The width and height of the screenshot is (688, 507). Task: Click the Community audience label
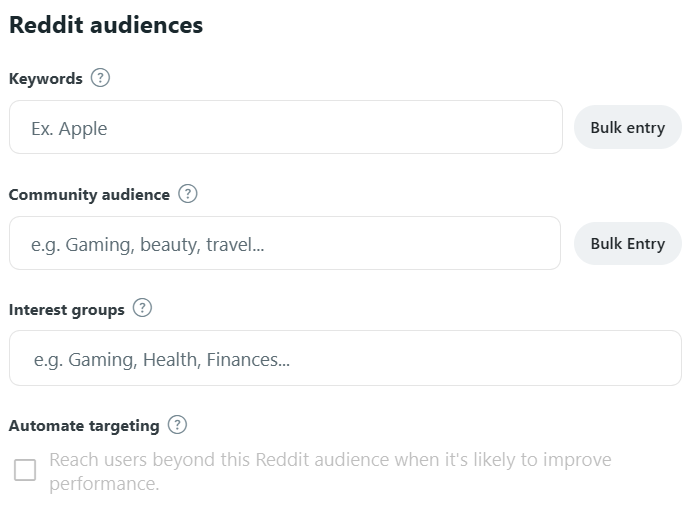[89, 194]
